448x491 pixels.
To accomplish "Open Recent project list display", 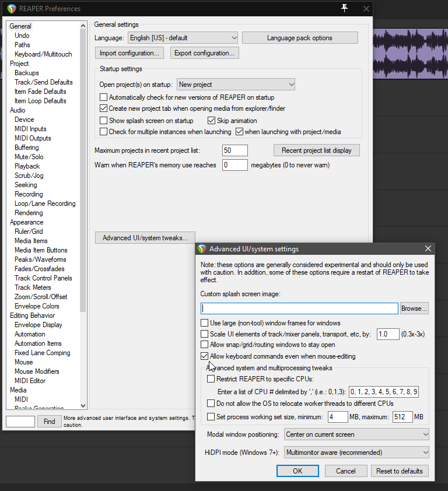I will [316, 150].
